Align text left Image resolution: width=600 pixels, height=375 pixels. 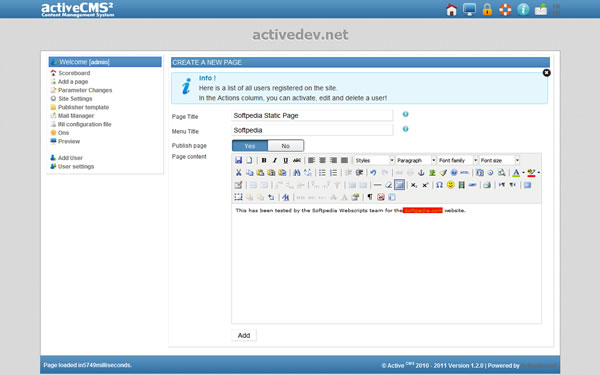pyautogui.click(x=311, y=160)
